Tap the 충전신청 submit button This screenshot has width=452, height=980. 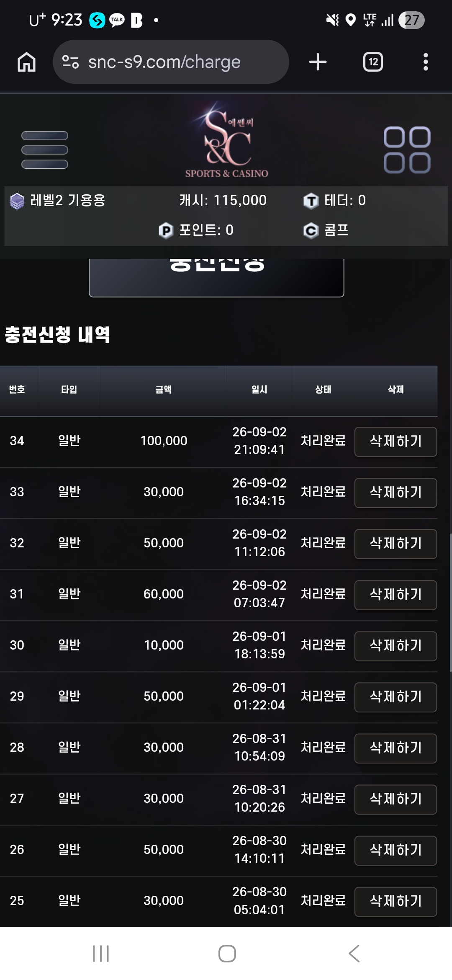tap(216, 277)
